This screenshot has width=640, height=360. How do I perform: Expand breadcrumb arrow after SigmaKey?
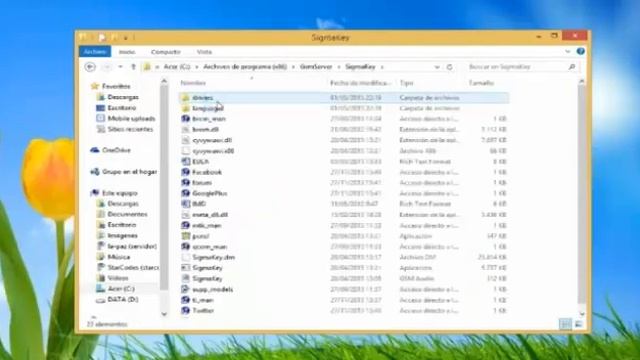click(382, 67)
